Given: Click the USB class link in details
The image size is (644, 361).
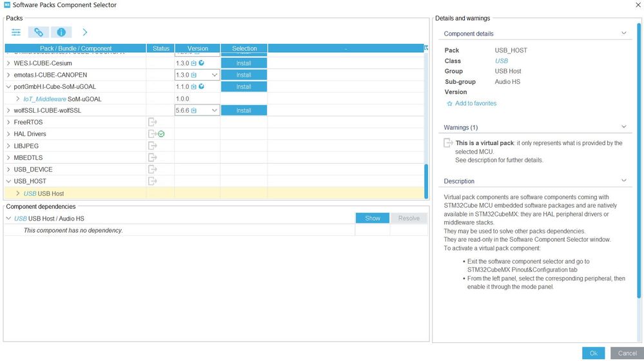Looking at the screenshot, I should (x=501, y=61).
